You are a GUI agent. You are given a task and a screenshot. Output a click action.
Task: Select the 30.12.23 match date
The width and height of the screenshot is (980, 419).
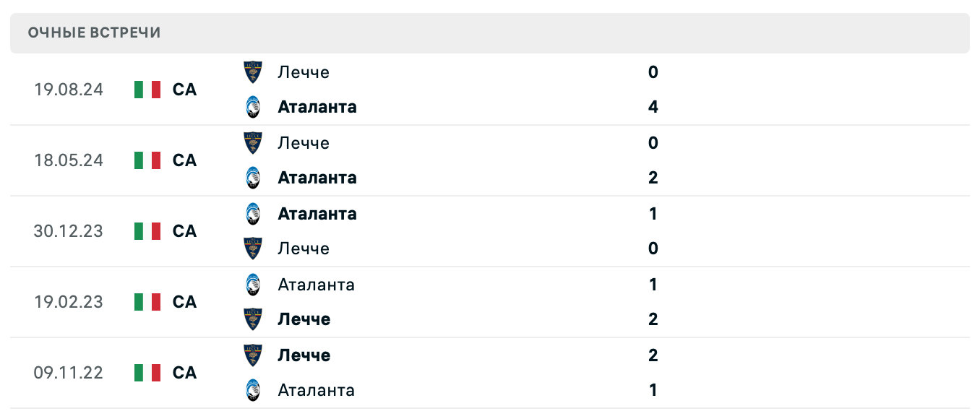click(x=68, y=231)
